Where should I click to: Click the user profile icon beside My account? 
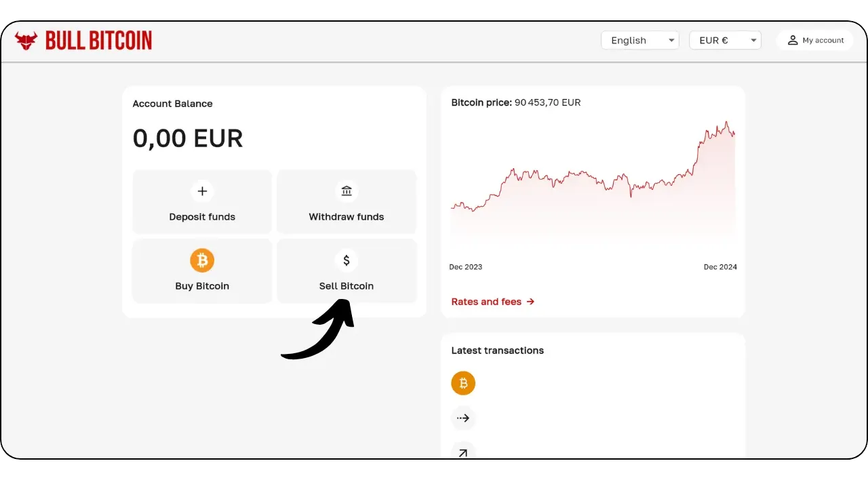pyautogui.click(x=792, y=40)
